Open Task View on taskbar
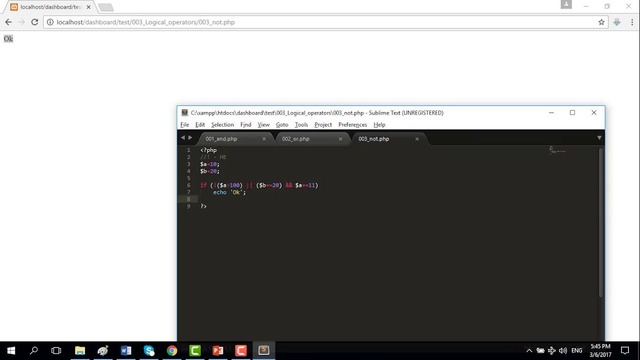Viewport: 640px width, 360px height. [x=56, y=350]
